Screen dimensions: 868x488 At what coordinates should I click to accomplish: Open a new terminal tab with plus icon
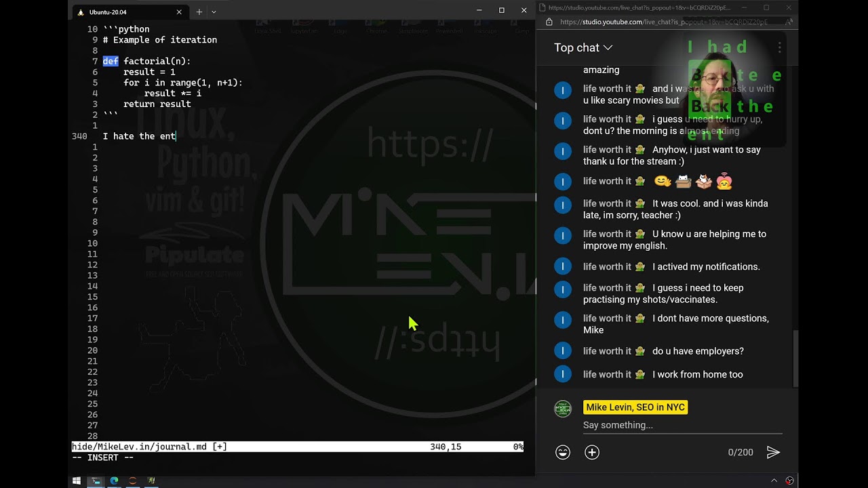[x=199, y=12]
